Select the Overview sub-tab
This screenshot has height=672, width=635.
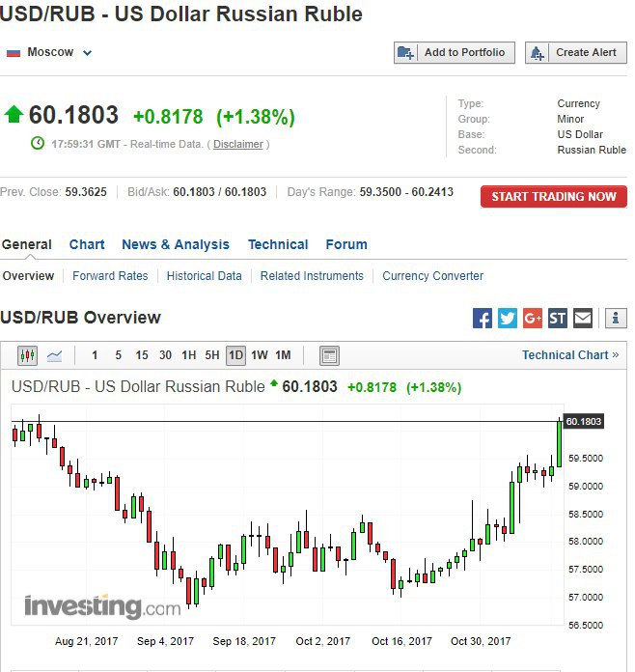pos(28,275)
